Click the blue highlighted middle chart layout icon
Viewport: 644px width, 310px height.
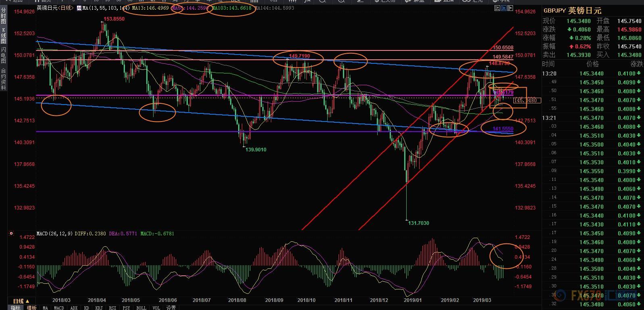point(503,8)
